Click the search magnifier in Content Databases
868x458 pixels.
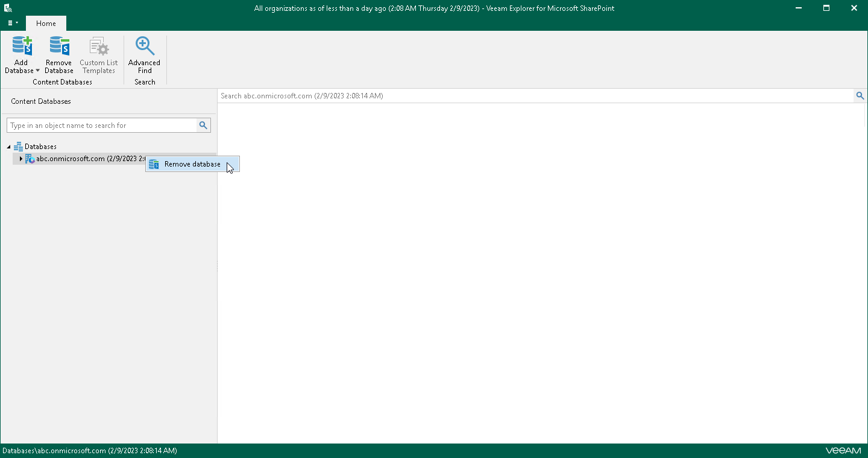(204, 126)
